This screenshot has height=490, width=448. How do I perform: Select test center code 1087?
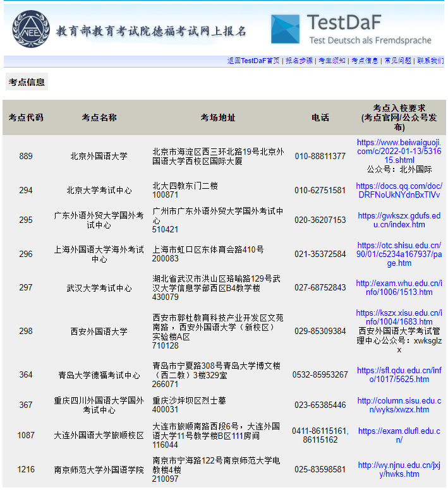pos(26,435)
